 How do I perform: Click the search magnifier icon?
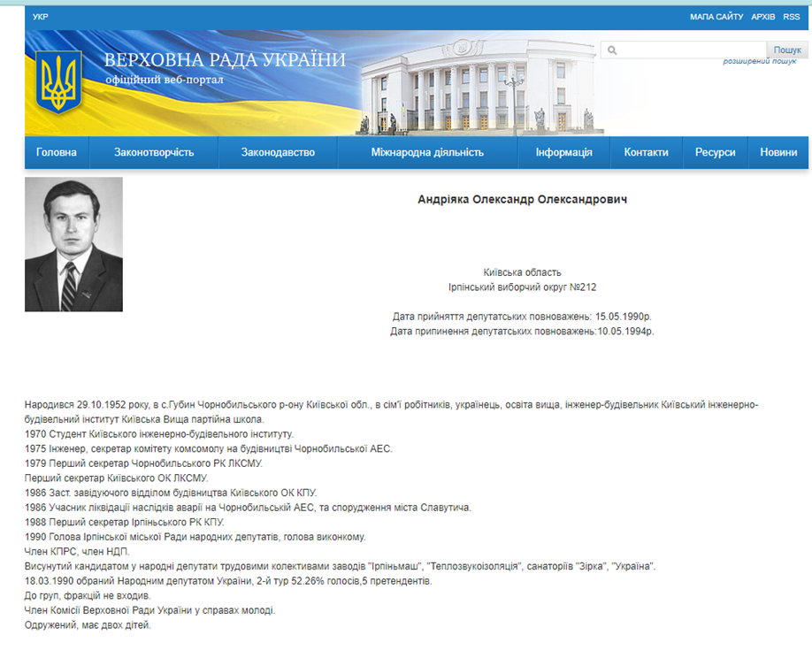[x=612, y=50]
